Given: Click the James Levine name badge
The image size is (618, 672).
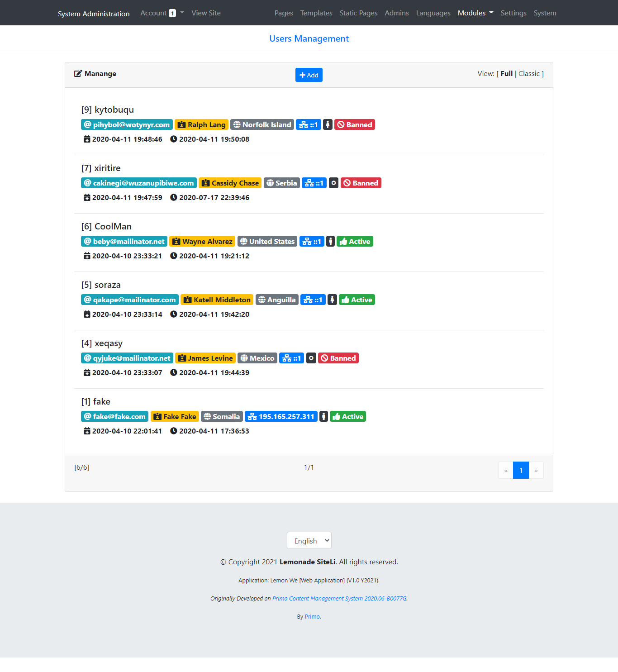Looking at the screenshot, I should click(205, 358).
